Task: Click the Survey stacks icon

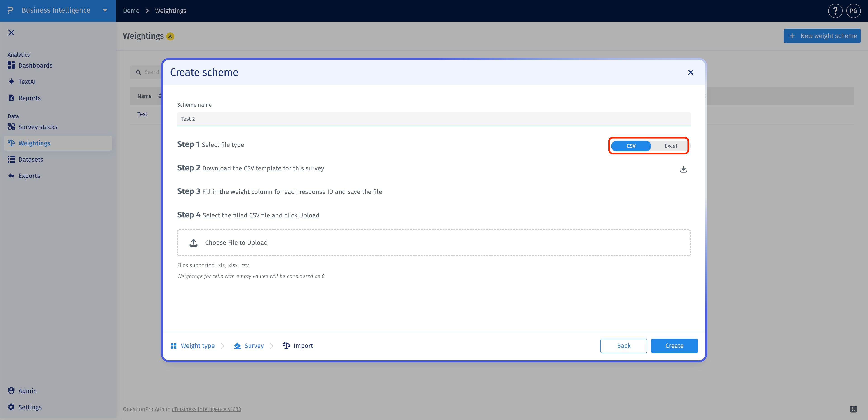Action: pyautogui.click(x=12, y=127)
